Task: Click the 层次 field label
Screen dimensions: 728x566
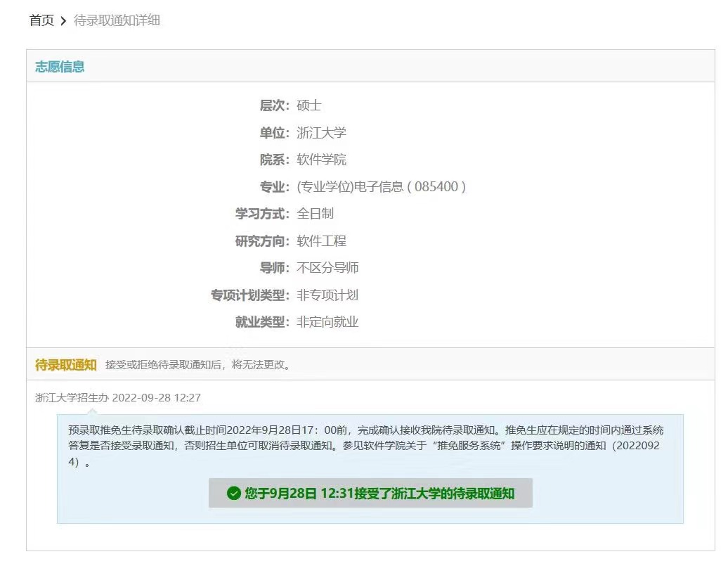Action: 274,105
